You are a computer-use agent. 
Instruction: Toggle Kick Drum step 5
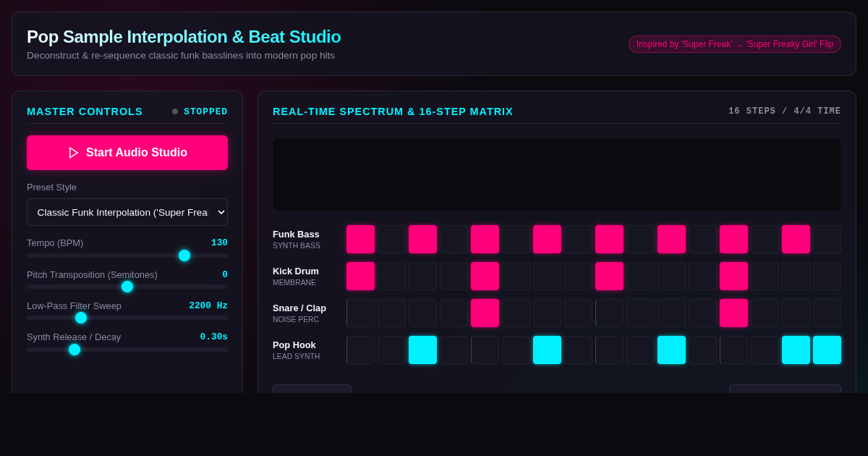coord(485,276)
